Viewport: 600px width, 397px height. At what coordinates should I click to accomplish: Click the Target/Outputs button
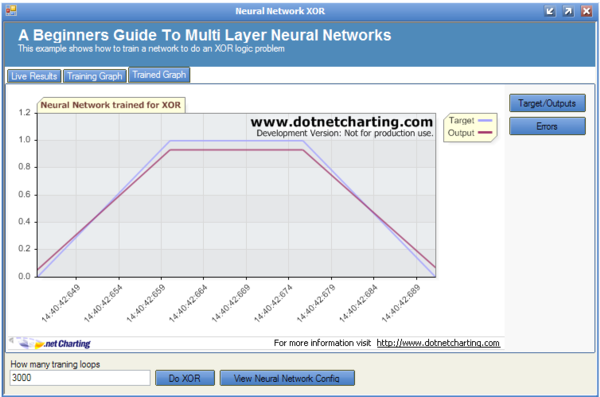point(547,103)
